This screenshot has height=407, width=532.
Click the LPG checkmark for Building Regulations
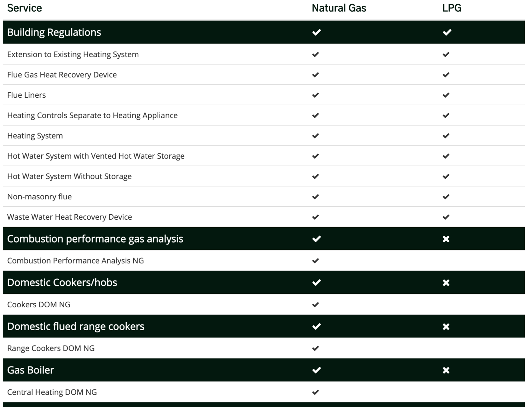point(447,32)
